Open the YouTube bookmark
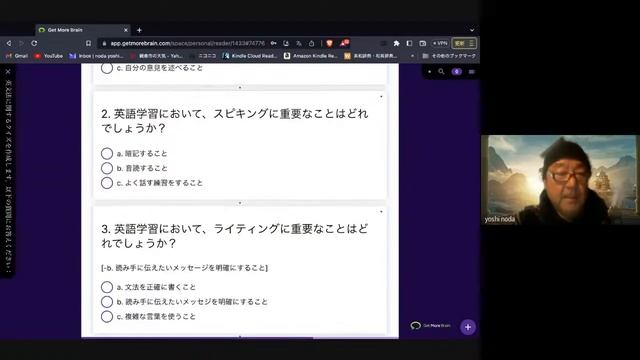This screenshot has width=640, height=360. click(49, 56)
